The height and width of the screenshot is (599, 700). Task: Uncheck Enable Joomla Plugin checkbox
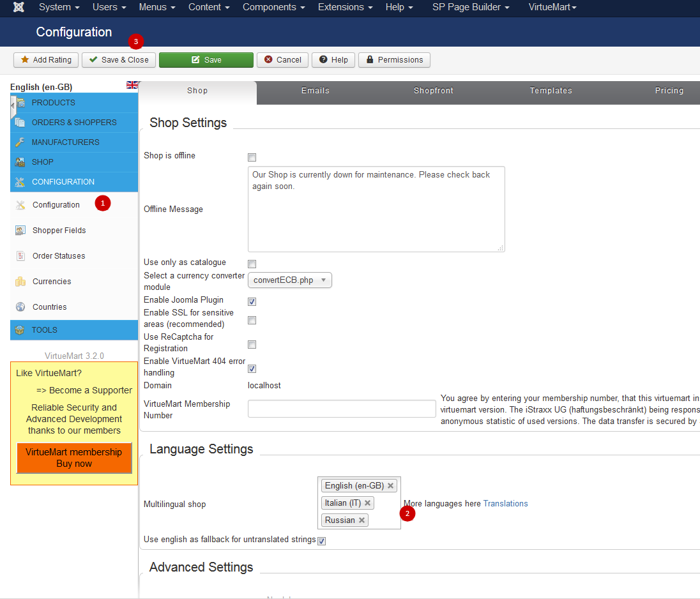(x=252, y=301)
